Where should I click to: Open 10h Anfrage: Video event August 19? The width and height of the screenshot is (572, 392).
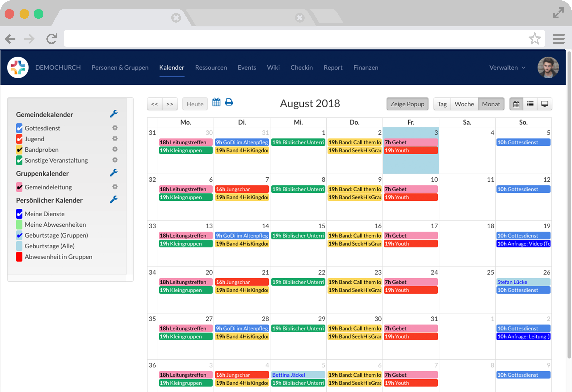point(523,244)
